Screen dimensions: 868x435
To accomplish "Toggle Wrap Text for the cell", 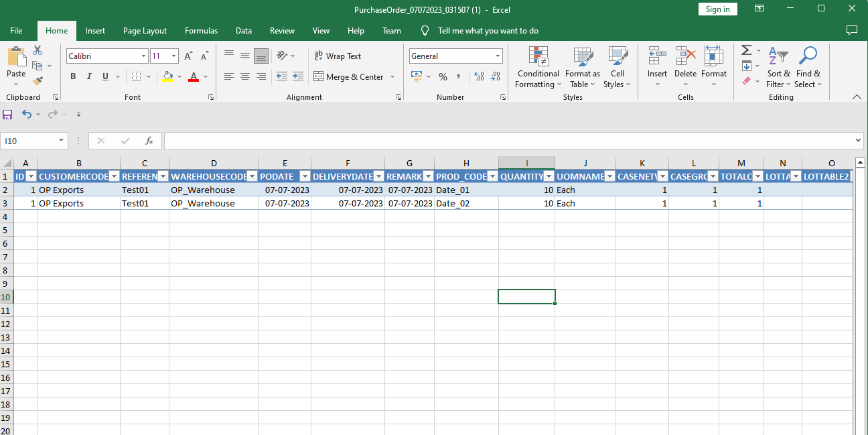I will point(338,56).
